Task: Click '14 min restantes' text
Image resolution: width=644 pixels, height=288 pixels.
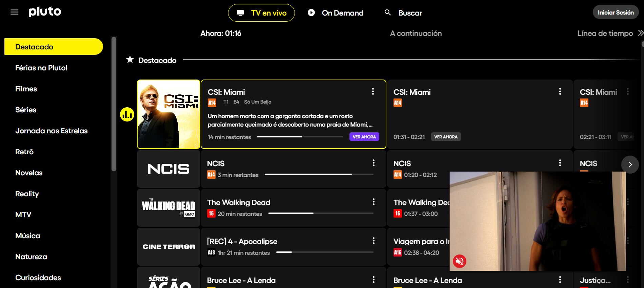Action: pos(229,137)
